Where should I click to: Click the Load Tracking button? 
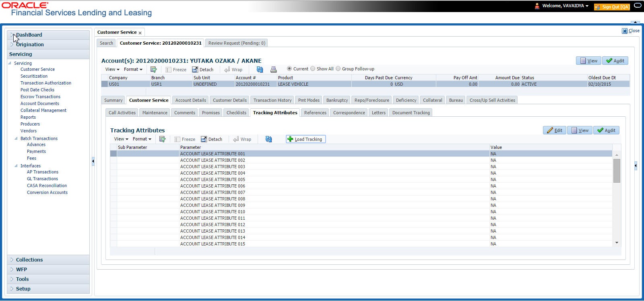click(x=305, y=139)
